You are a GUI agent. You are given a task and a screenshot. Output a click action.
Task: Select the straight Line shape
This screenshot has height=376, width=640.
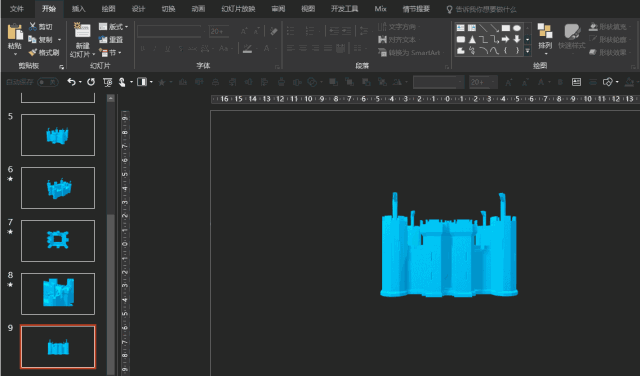[483, 28]
